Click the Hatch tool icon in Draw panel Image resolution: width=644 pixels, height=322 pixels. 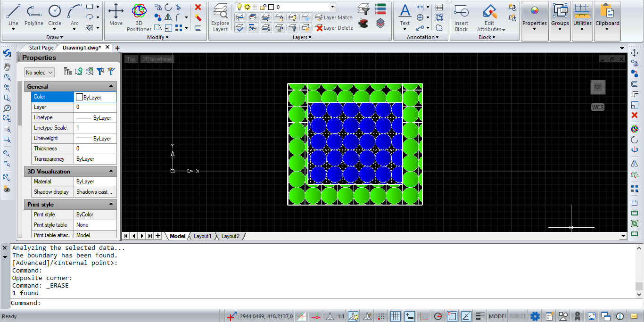pyautogui.click(x=90, y=28)
